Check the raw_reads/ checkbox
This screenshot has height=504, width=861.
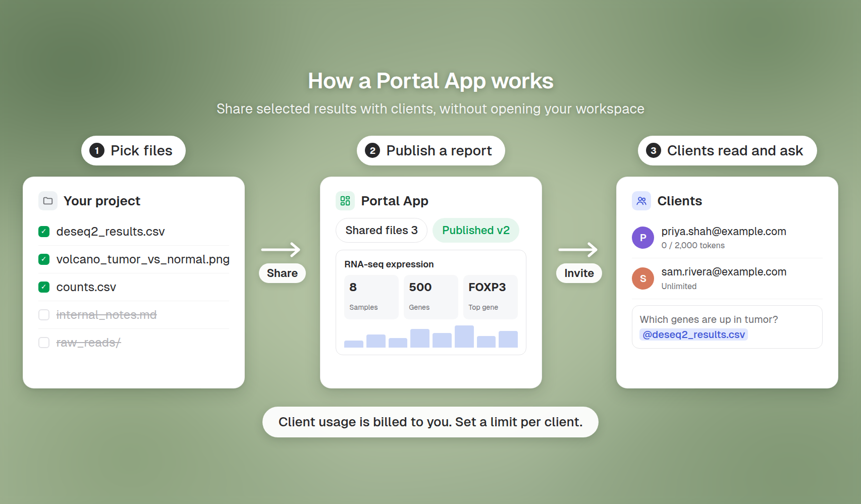point(44,343)
